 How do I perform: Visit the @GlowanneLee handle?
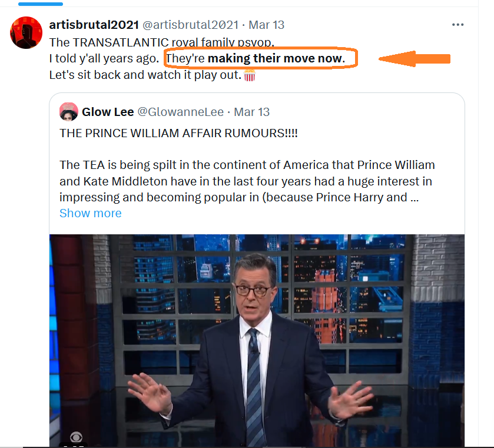point(181,112)
